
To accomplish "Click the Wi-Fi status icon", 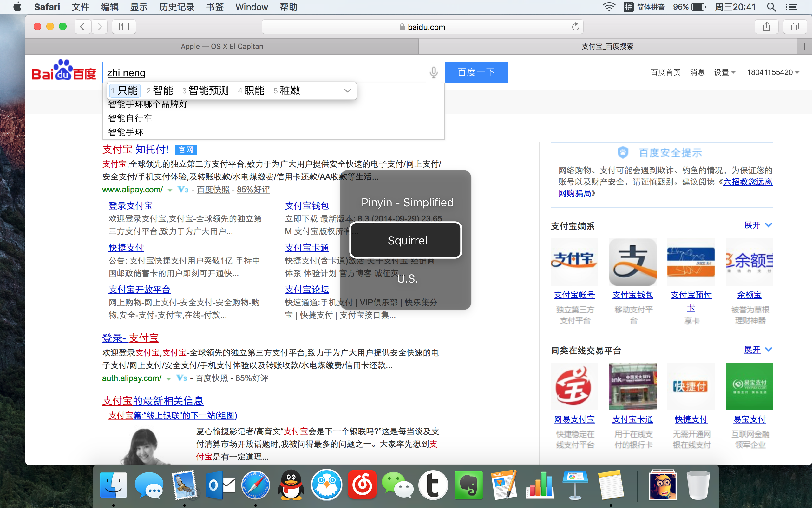I will (609, 7).
